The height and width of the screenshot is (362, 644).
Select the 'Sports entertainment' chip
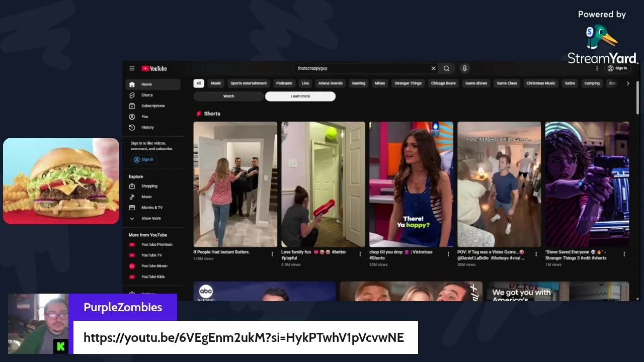[x=249, y=83]
